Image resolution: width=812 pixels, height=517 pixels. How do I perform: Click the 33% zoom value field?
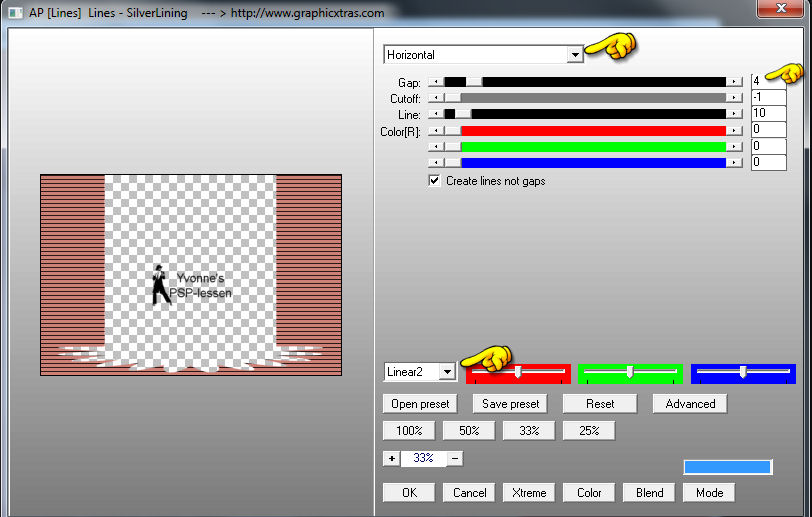(424, 458)
